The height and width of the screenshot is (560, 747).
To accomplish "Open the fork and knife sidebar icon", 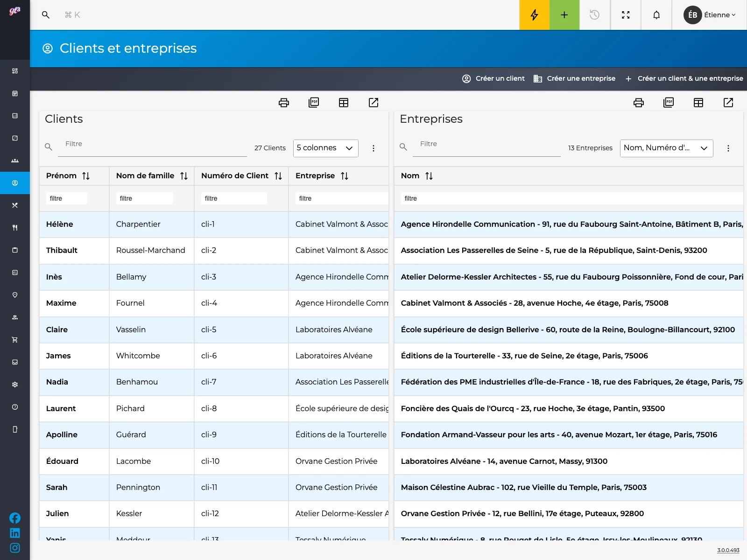I will coord(15,228).
